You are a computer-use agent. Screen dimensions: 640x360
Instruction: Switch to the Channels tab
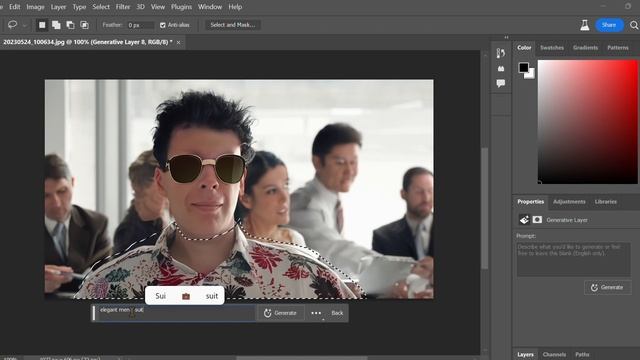point(554,354)
